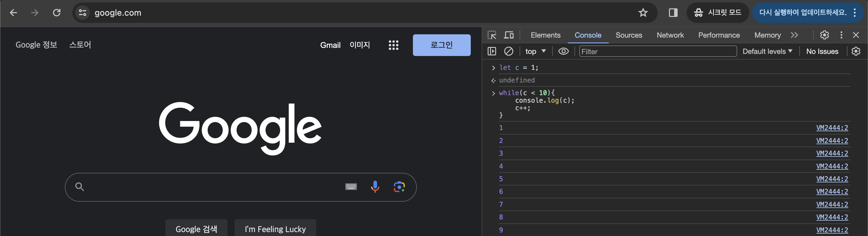
Task: Click the magnifier icon in the search box
Action: click(80, 187)
